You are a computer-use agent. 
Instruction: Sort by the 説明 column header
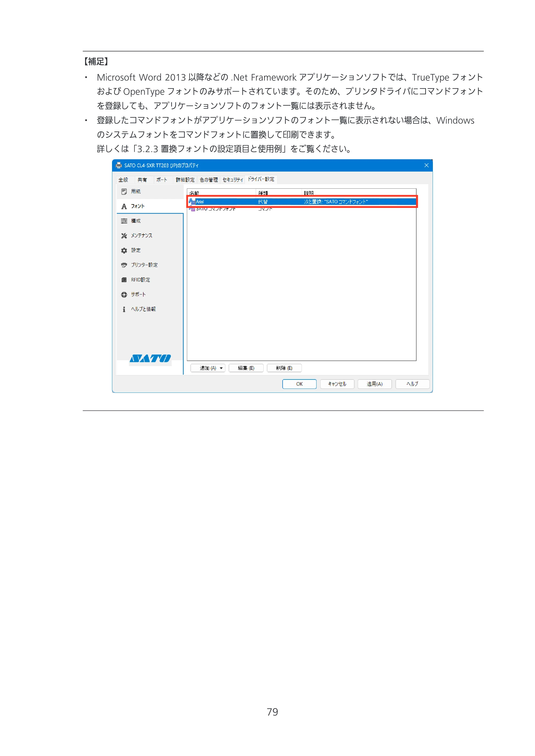pyautogui.click(x=359, y=193)
